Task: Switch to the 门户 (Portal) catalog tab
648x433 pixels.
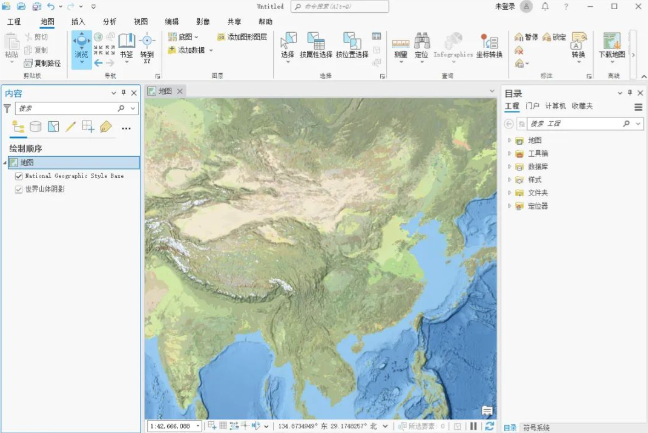Action: pyautogui.click(x=533, y=106)
